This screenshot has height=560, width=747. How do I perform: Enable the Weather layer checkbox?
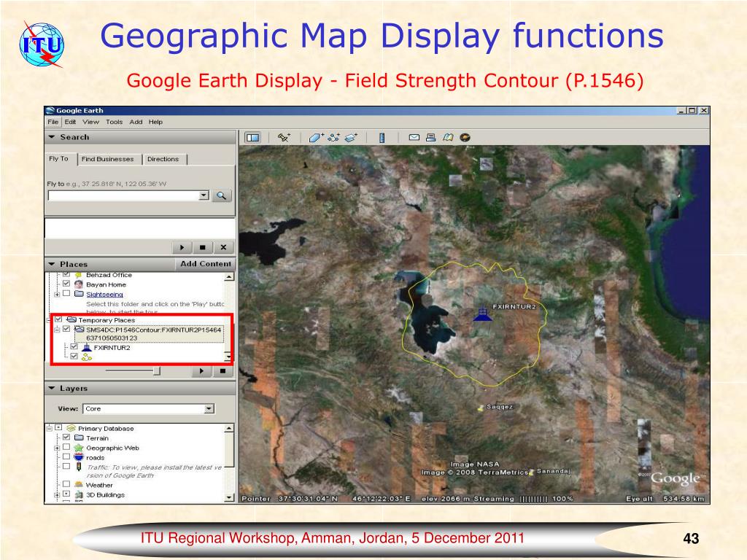(x=66, y=484)
